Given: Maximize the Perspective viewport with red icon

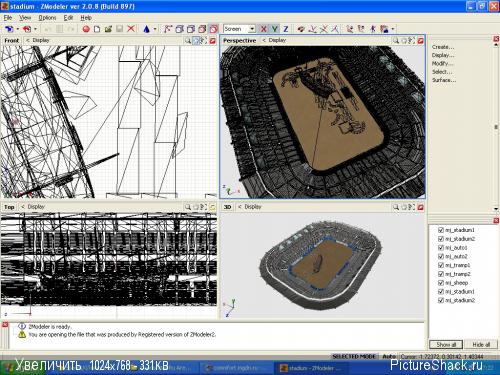Looking at the screenshot, I should coord(421,41).
